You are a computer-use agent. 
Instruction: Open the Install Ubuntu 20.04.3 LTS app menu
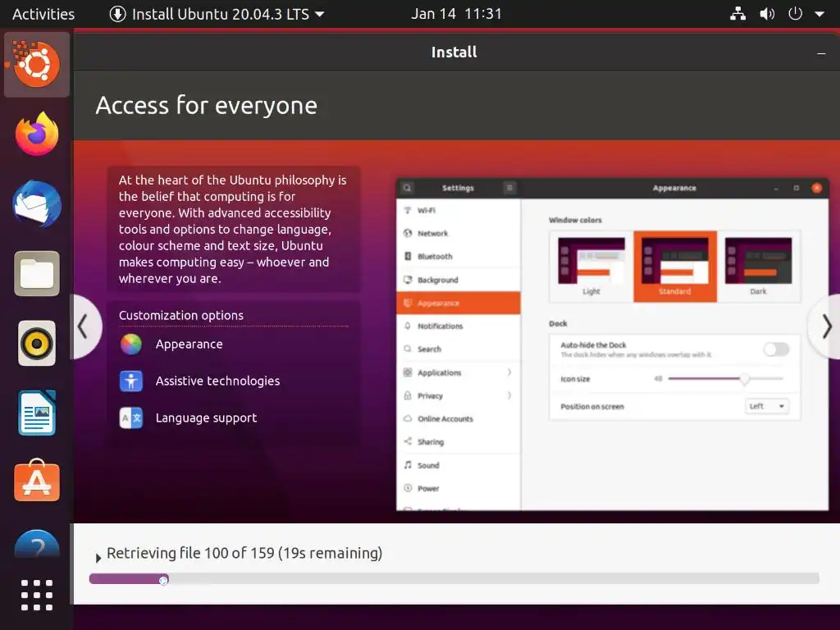coord(217,14)
